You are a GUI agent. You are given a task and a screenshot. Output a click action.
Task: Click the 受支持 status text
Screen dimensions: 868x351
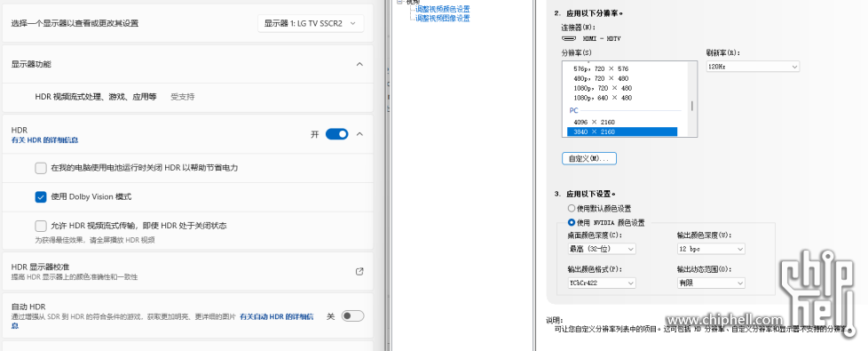183,97
